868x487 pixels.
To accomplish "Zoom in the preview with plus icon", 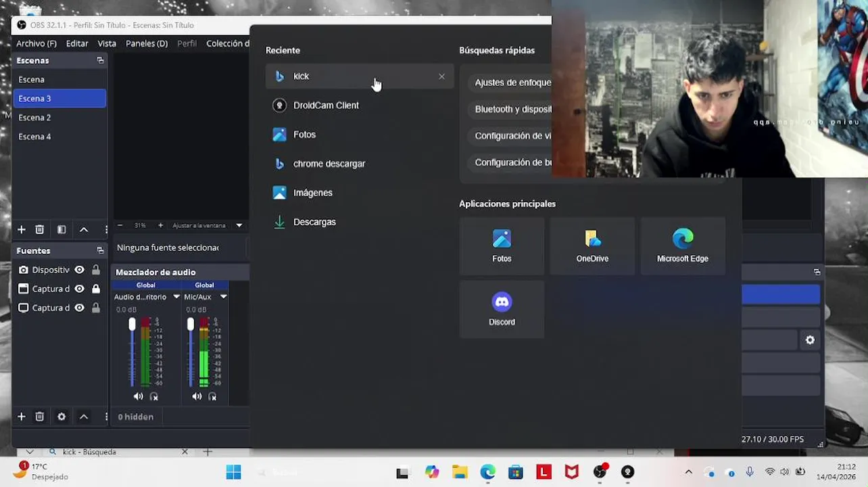I will tap(160, 225).
